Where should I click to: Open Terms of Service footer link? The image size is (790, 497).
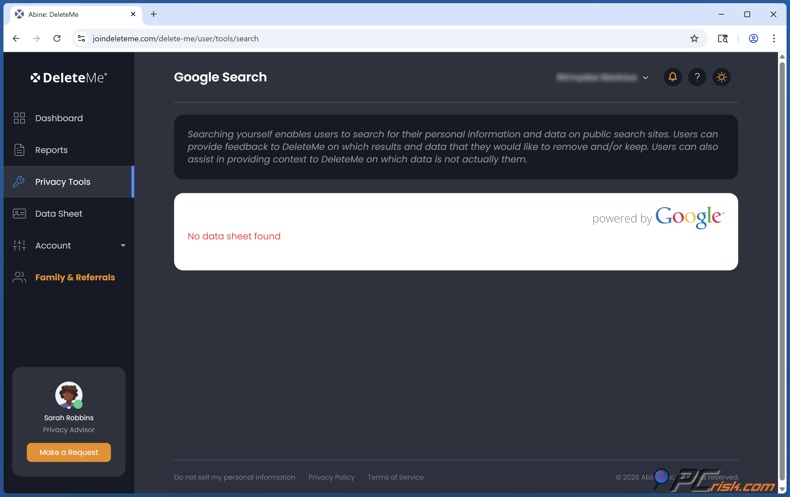395,477
